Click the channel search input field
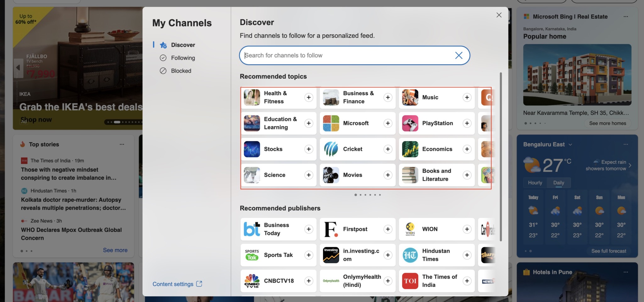Image resolution: width=644 pixels, height=302 pixels. click(346, 55)
